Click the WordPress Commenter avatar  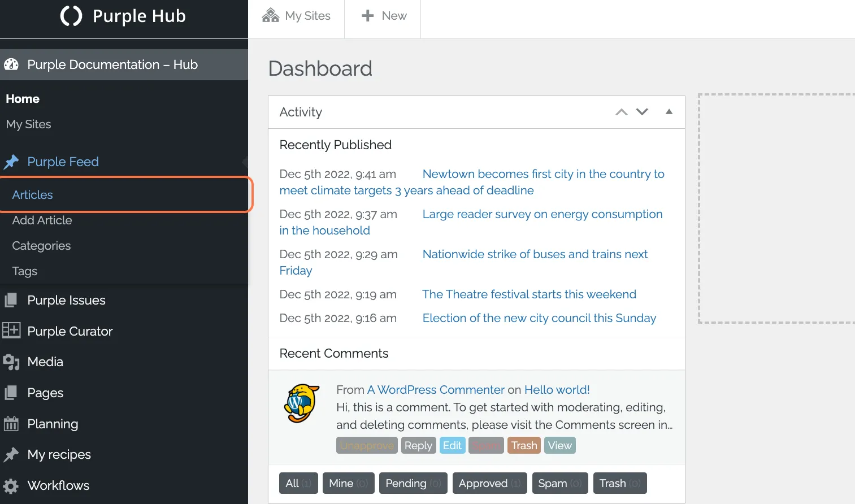(x=302, y=403)
